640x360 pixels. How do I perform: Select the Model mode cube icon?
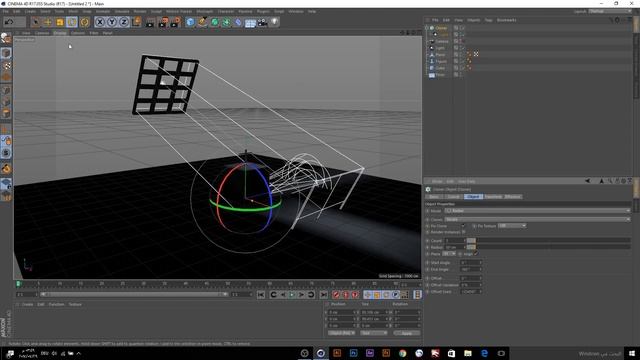pyautogui.click(x=6, y=53)
